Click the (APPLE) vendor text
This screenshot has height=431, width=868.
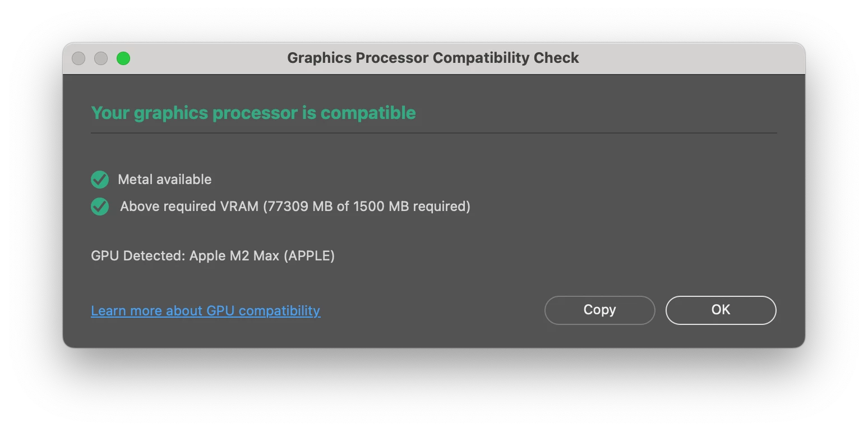coord(310,256)
